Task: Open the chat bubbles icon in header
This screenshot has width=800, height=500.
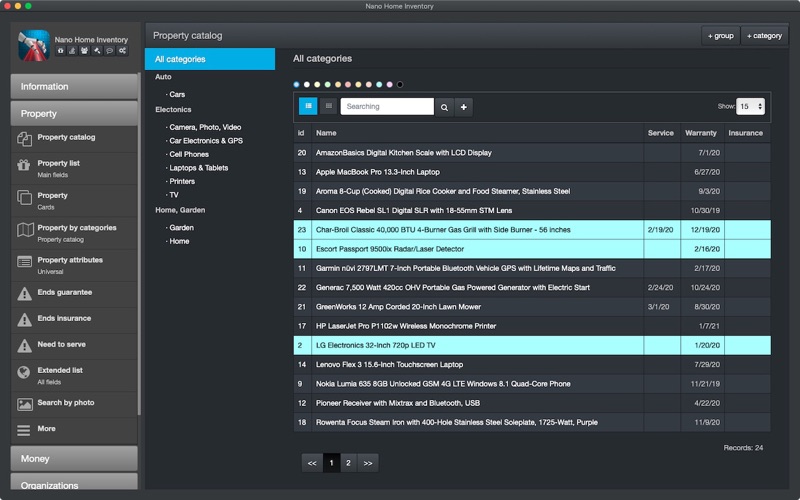Action: pos(109,51)
